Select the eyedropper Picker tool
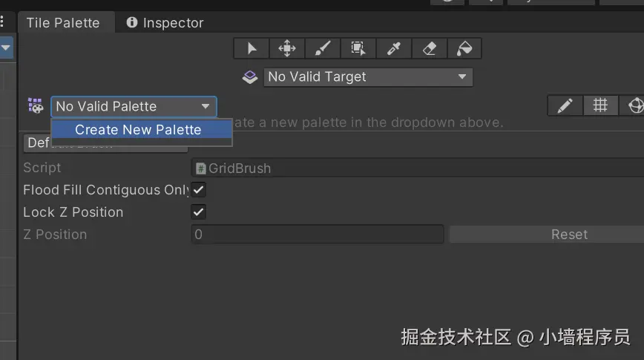 pyautogui.click(x=394, y=49)
